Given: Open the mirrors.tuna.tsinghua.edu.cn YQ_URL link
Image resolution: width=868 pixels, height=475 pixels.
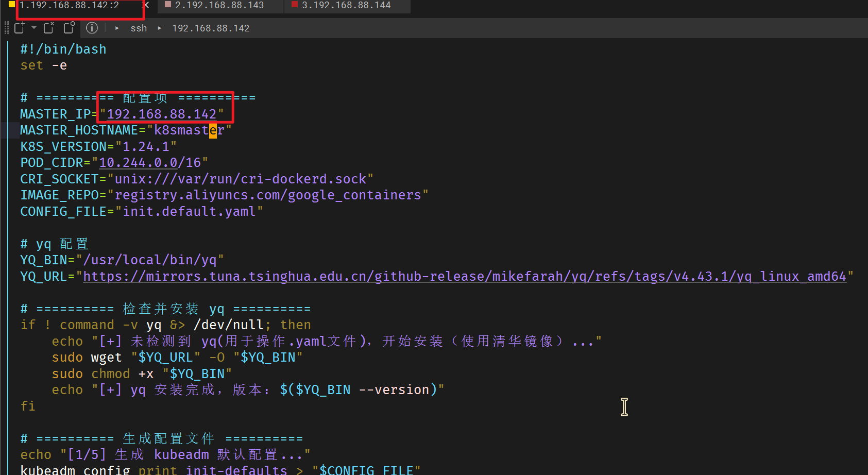Looking at the screenshot, I should click(x=465, y=276).
